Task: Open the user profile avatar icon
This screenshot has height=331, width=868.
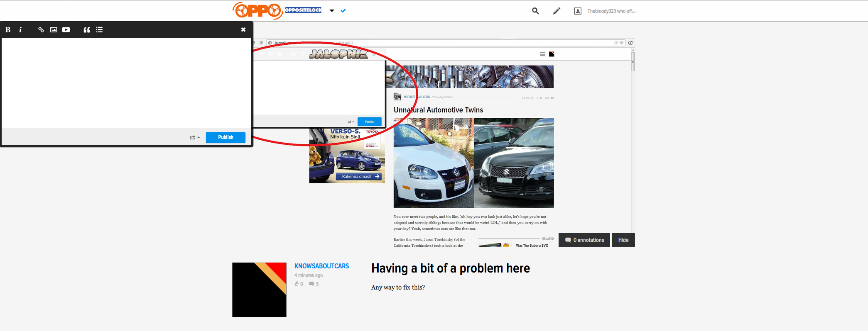Action: click(578, 11)
